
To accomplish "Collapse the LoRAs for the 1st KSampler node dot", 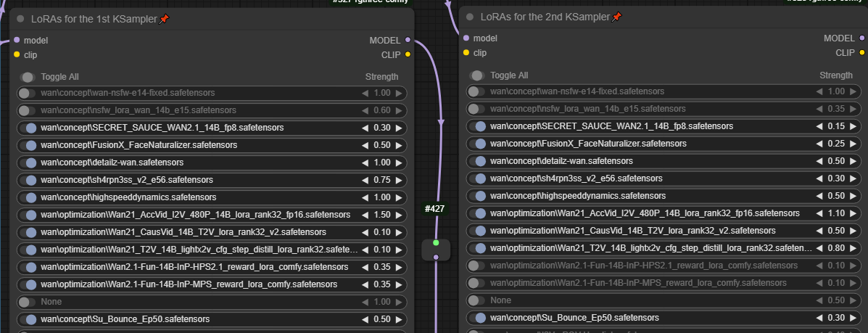I will (20, 19).
